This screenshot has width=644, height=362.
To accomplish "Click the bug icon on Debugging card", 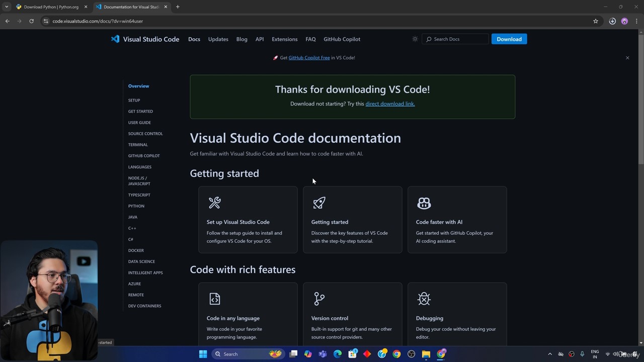I will coord(424,299).
